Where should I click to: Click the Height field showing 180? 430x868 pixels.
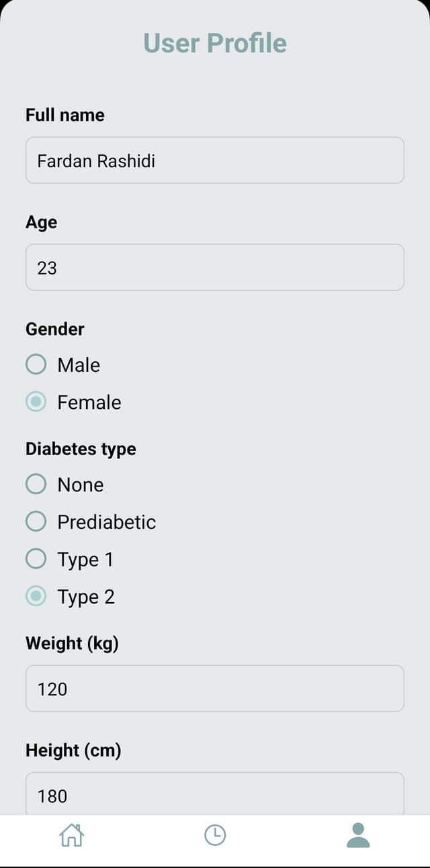215,794
